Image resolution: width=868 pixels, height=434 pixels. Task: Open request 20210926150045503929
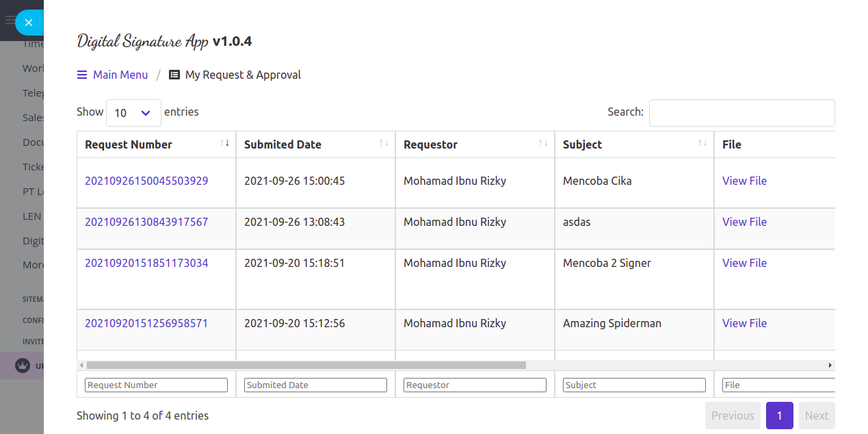pyautogui.click(x=146, y=181)
